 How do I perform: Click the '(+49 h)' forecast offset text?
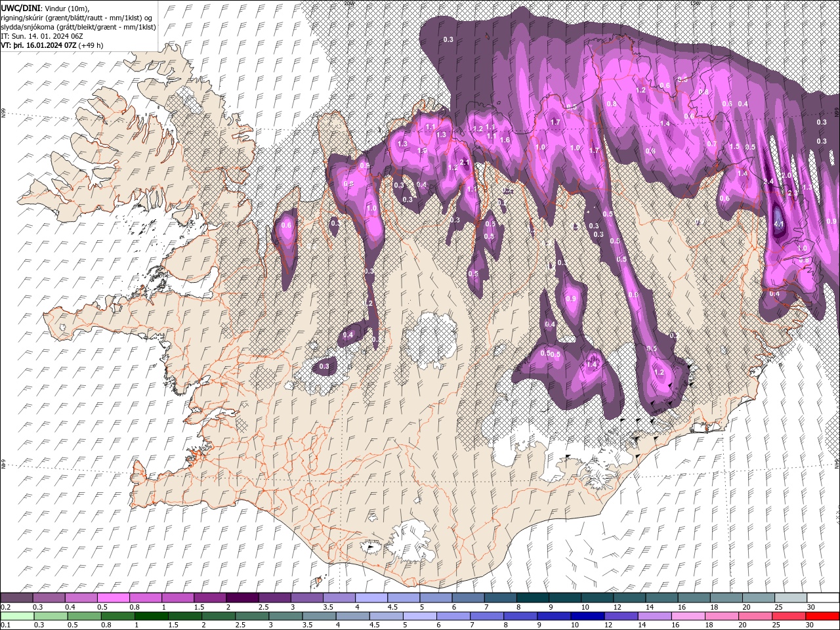[x=92, y=45]
